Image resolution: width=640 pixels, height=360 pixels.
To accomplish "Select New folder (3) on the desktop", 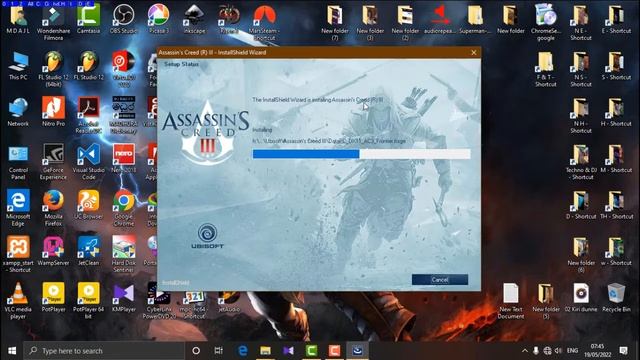I will tap(370, 23).
